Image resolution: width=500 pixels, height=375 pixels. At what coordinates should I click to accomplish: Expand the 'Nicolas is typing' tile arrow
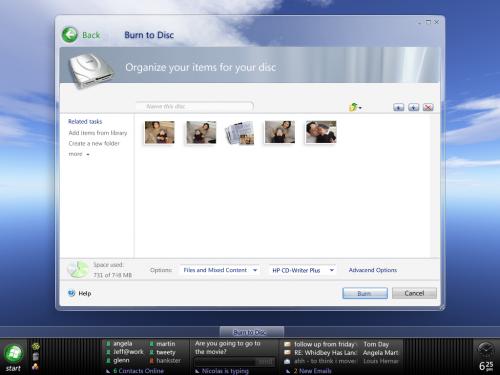coord(197,371)
